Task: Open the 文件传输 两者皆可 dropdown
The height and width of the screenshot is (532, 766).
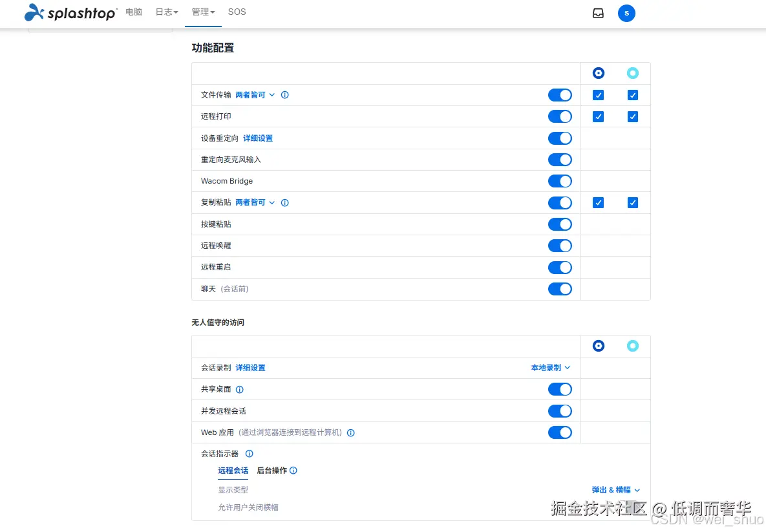Action: pos(253,94)
